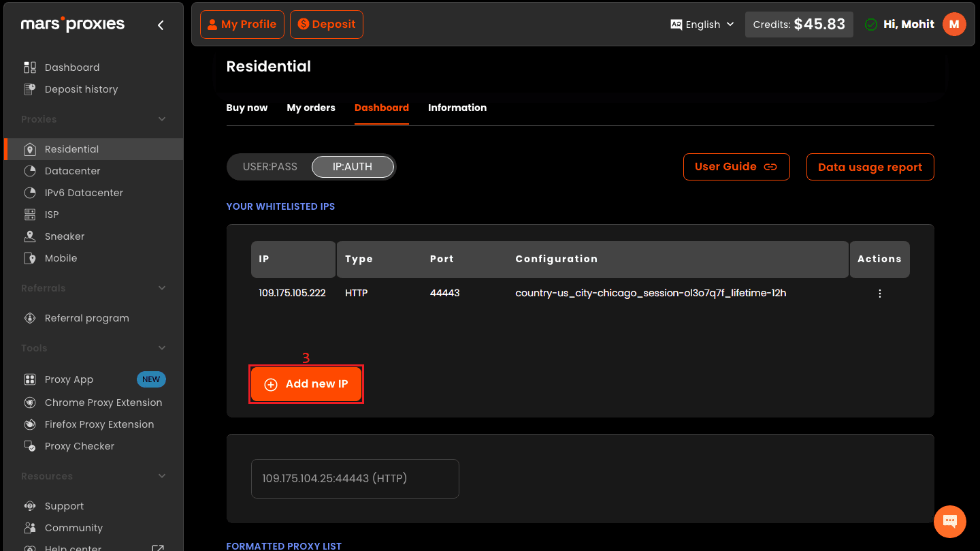The width and height of the screenshot is (980, 551).
Task: Collapse the Tools sidebar section
Action: (162, 348)
